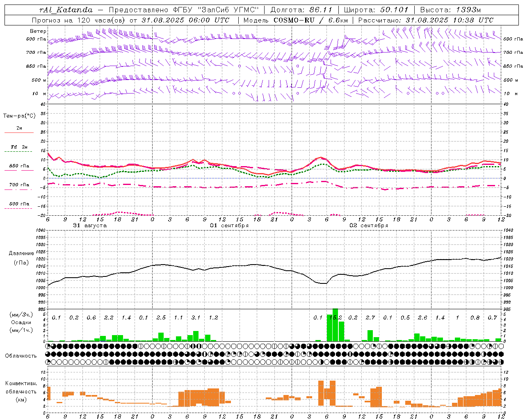Viewport: 525px width, 420px height.
Task: Click the 0.8 precipitation total value
Action: coord(475,318)
